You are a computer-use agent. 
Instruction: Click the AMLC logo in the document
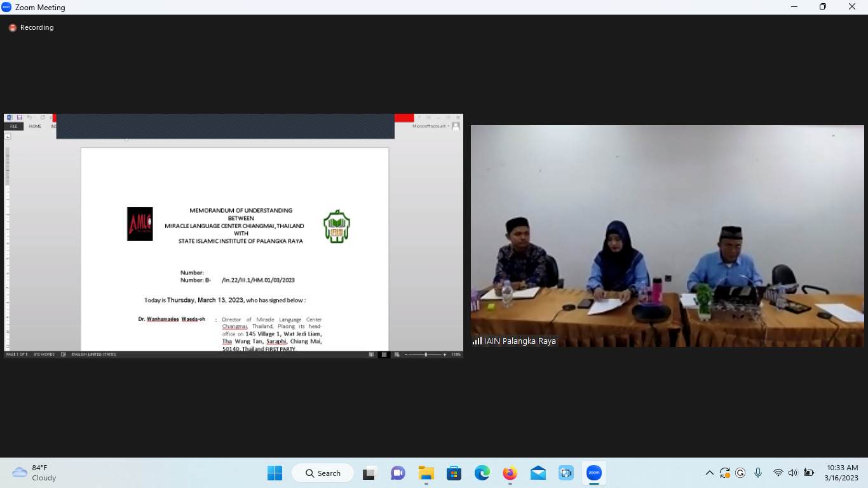click(x=140, y=224)
